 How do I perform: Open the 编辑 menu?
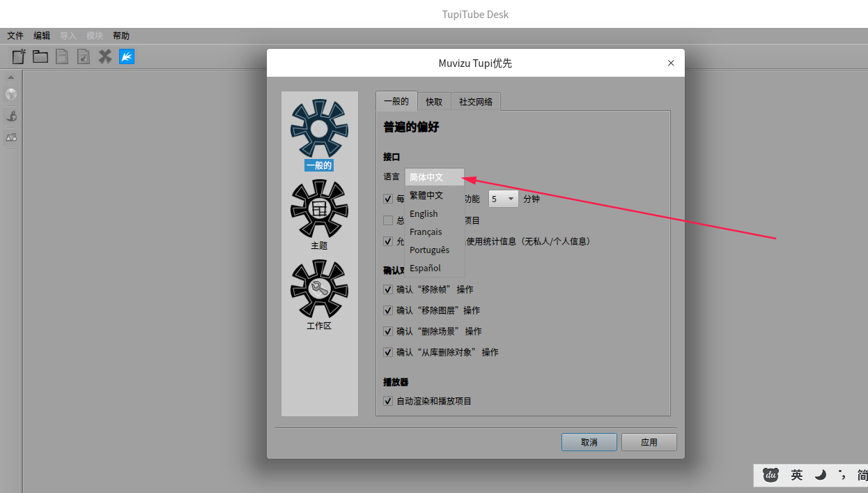(x=42, y=36)
